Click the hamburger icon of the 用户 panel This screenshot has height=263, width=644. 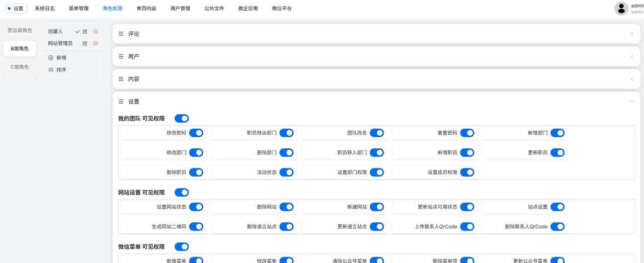[121, 56]
